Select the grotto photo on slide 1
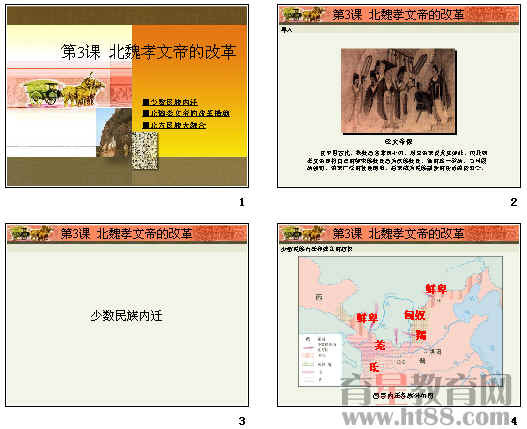The image size is (527, 429). point(114,132)
